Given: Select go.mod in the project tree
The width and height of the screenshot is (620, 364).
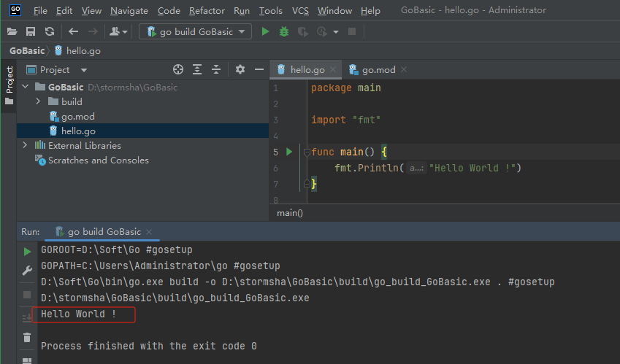Looking at the screenshot, I should (x=77, y=116).
